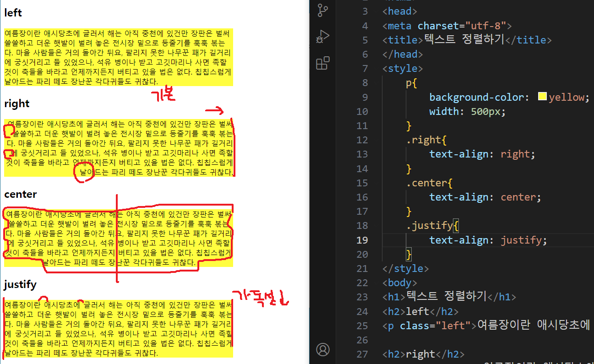Click the background-color property name
Screen dimensions: 594x364
click(x=476, y=97)
